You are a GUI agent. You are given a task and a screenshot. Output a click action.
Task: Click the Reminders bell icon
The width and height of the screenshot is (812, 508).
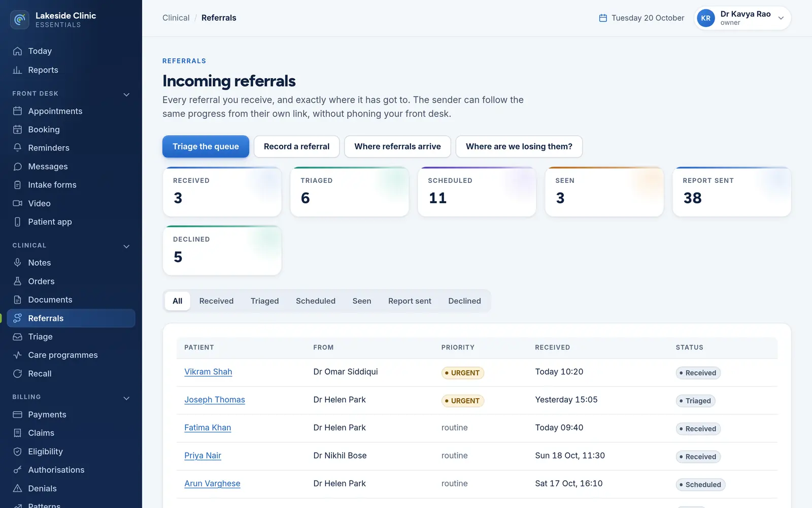click(17, 148)
